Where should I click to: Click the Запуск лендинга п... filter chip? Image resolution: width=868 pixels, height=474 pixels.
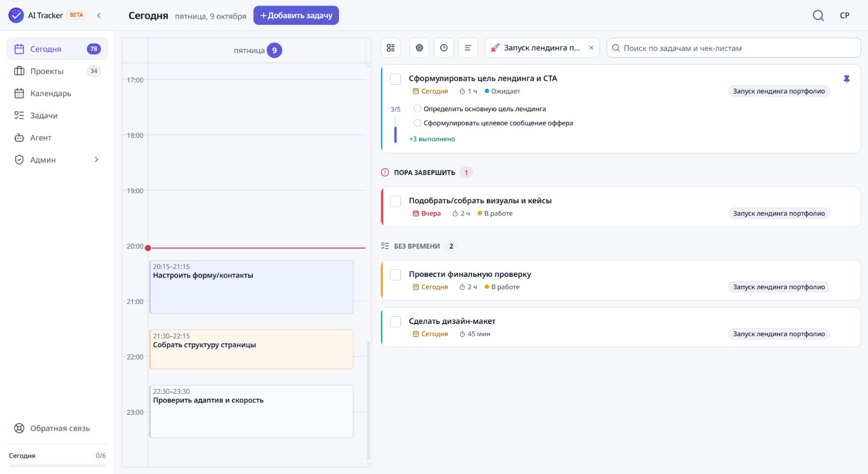[x=542, y=48]
